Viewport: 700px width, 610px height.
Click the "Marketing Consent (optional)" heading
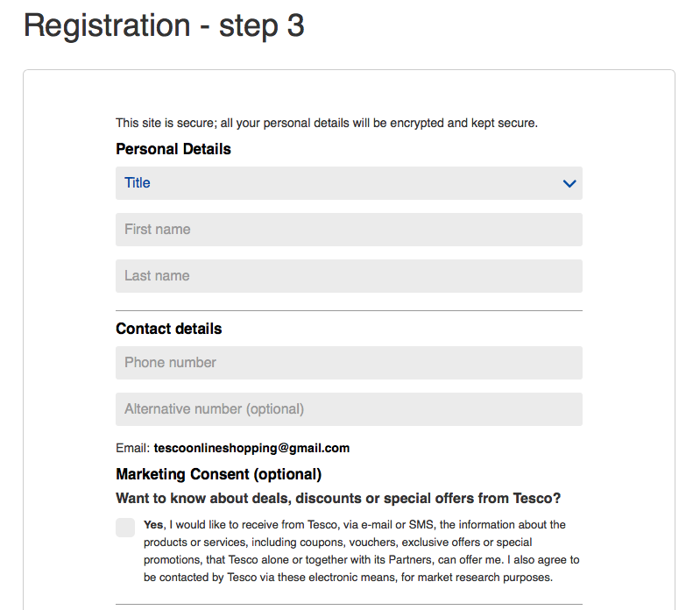(x=219, y=474)
